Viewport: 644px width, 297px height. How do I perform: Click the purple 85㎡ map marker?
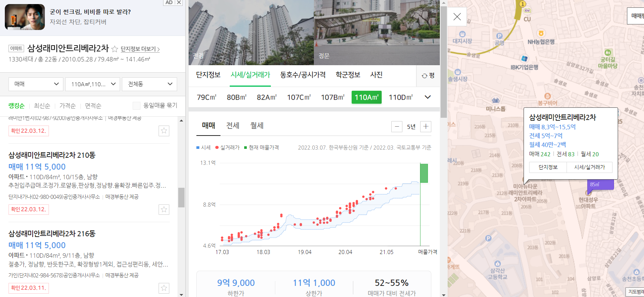tap(600, 184)
